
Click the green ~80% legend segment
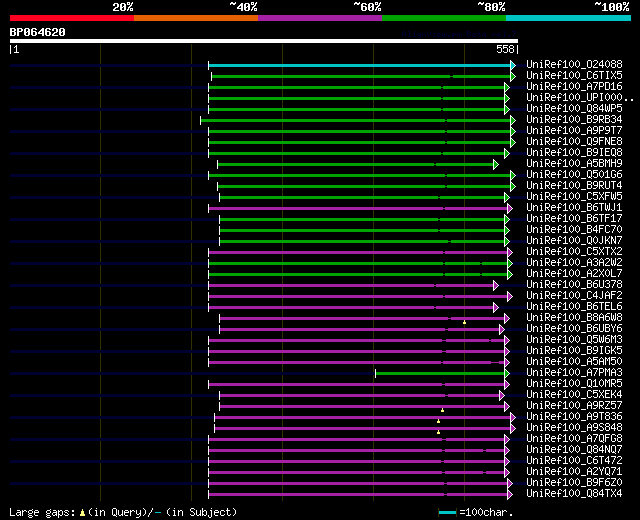coord(444,18)
